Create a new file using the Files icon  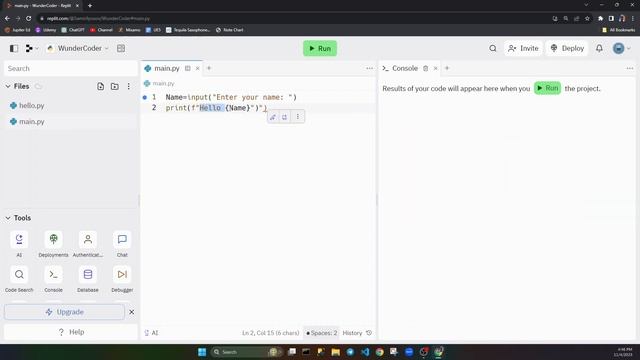pos(100,86)
